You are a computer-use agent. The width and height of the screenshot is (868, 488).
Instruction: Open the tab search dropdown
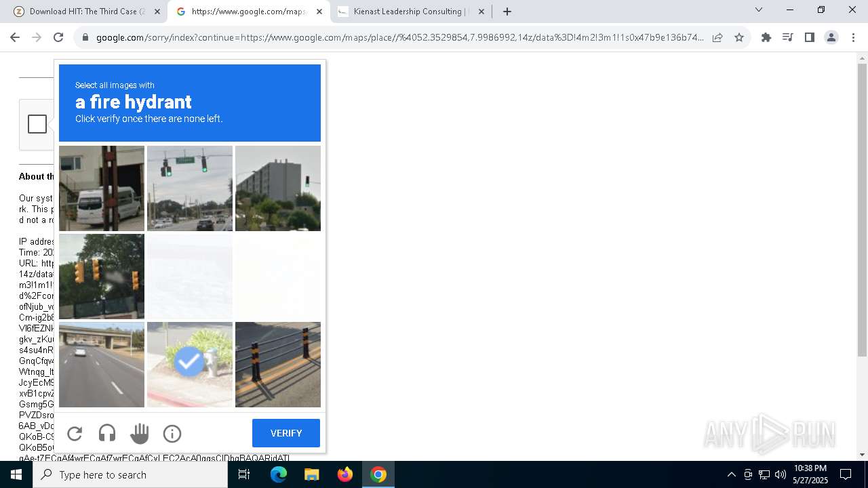click(759, 10)
